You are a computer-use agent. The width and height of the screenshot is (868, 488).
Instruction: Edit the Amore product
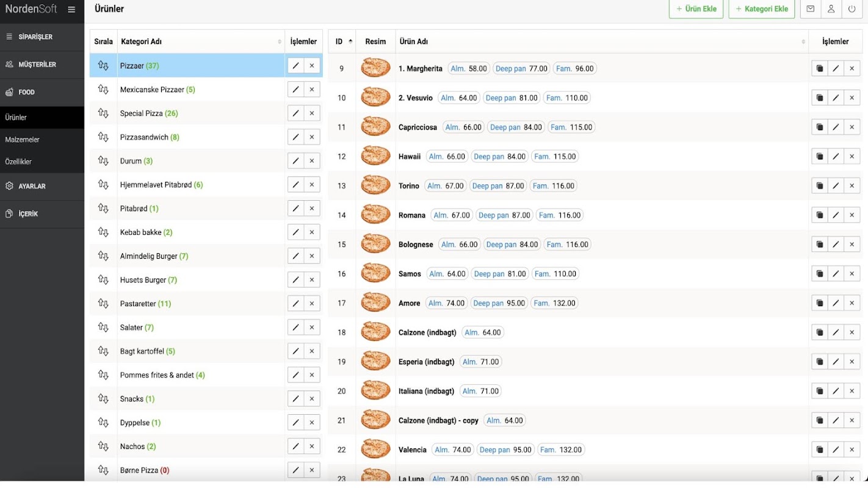click(x=836, y=303)
